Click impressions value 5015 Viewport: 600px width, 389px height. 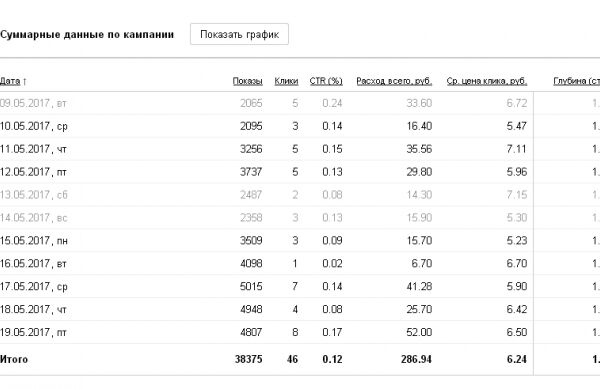coord(251,286)
